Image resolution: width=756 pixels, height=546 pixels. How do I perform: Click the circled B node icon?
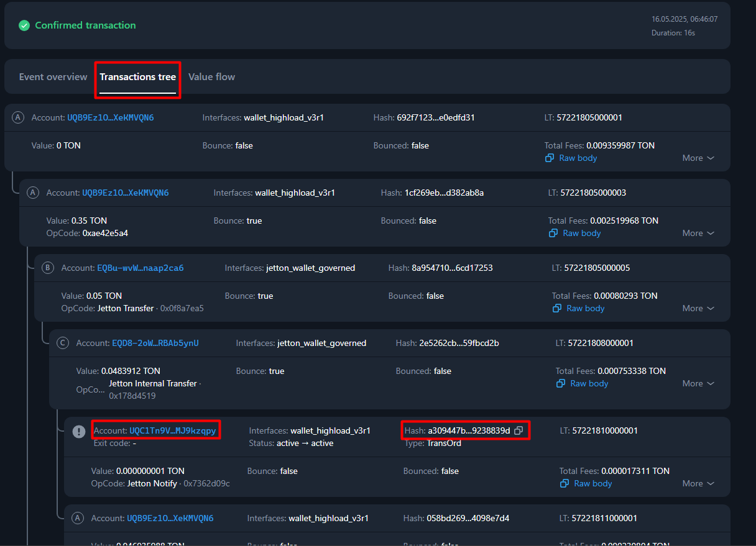[x=48, y=268]
